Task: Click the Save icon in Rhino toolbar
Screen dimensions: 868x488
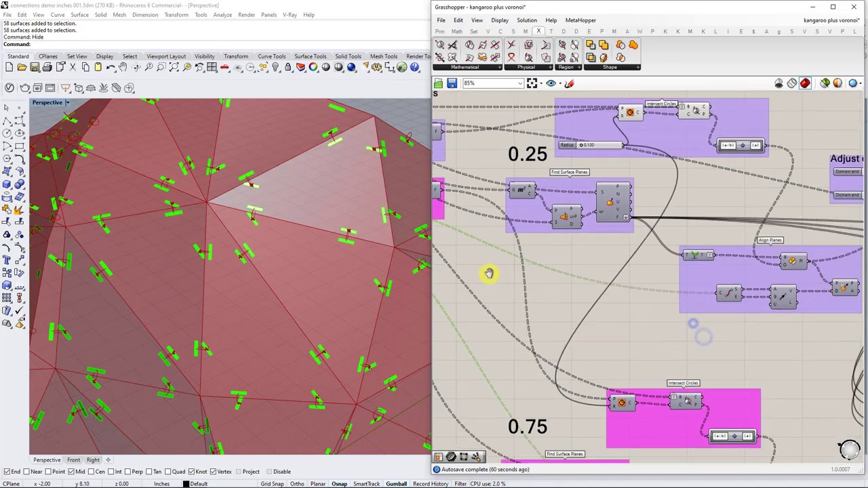Action: tap(35, 67)
